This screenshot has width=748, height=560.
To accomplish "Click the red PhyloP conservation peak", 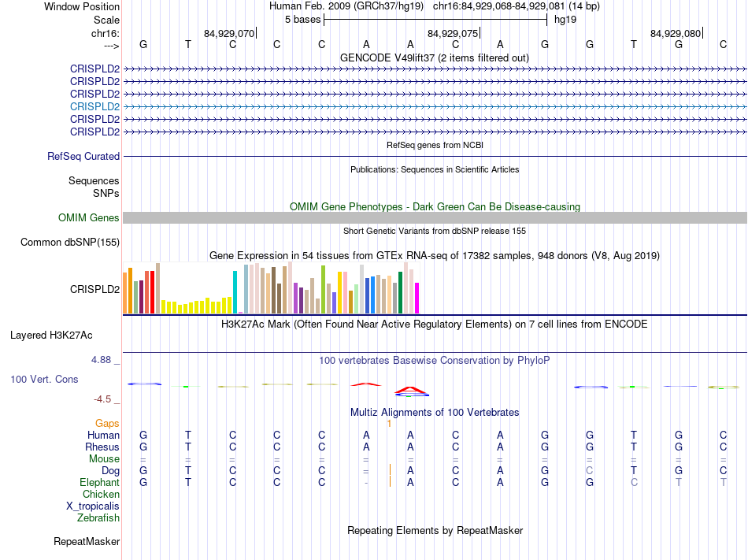I will (x=410, y=389).
